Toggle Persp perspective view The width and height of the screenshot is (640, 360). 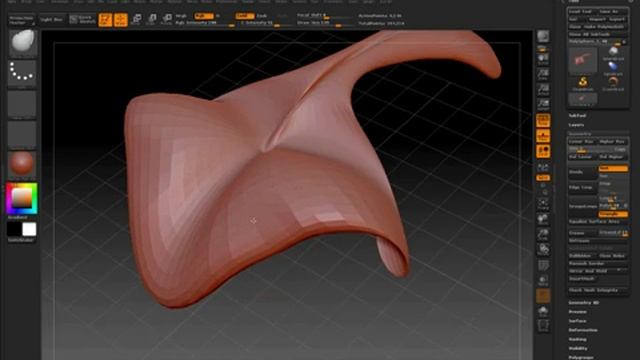(543, 121)
